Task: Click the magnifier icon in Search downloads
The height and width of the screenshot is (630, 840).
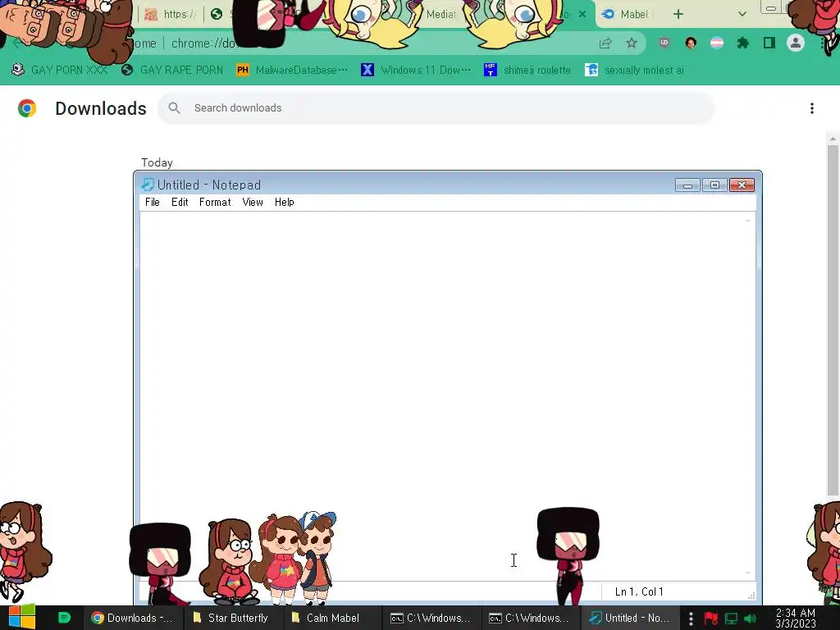Action: point(174,108)
